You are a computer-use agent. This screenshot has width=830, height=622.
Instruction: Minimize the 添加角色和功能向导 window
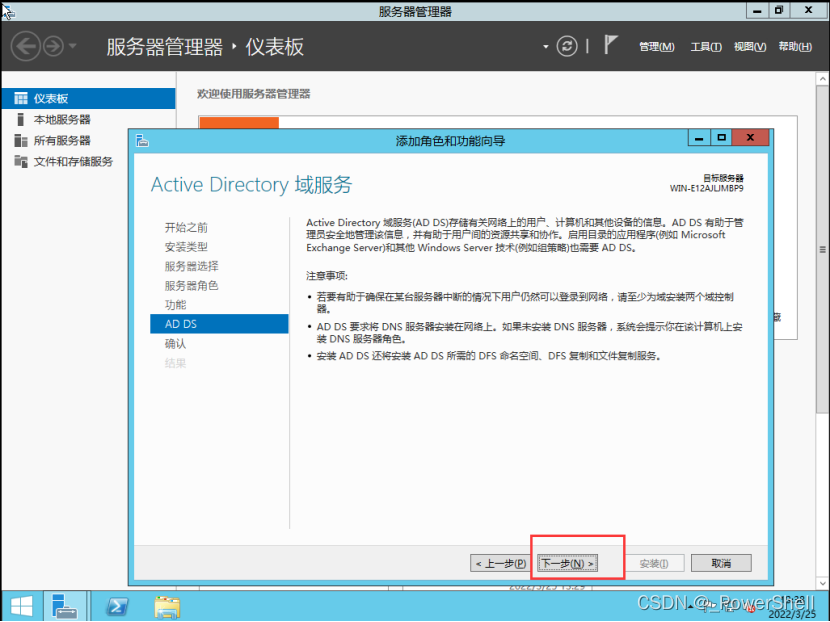pyautogui.click(x=699, y=138)
